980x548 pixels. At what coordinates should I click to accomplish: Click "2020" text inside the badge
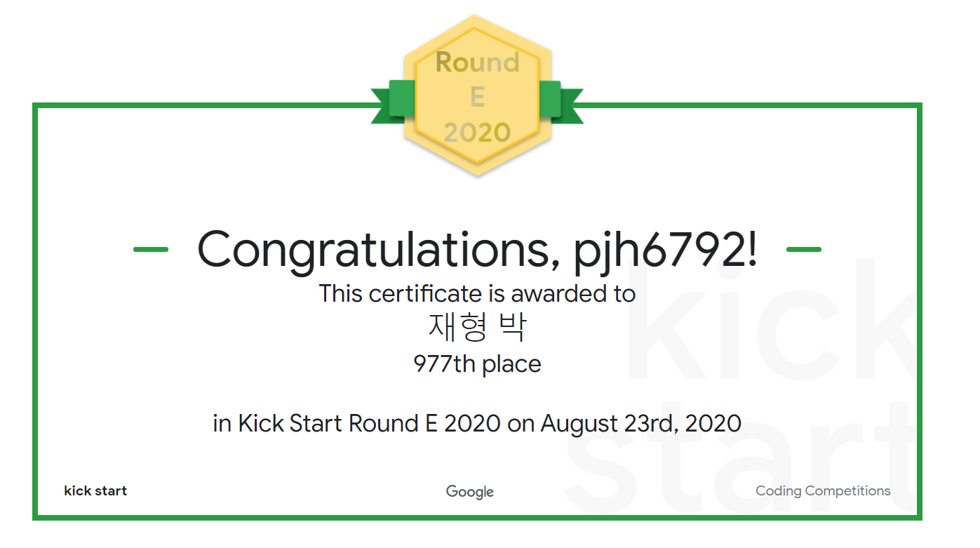(477, 133)
